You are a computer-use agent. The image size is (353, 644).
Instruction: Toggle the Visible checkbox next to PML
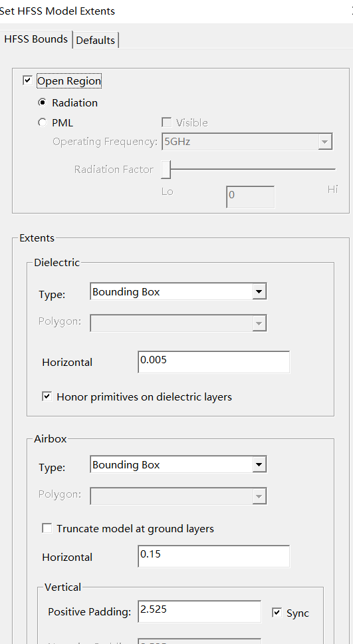pos(167,122)
